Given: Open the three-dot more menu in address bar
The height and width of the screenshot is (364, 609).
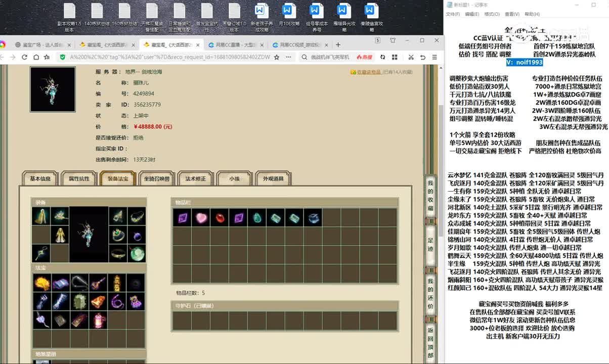Looking at the screenshot, I should pos(289,57).
